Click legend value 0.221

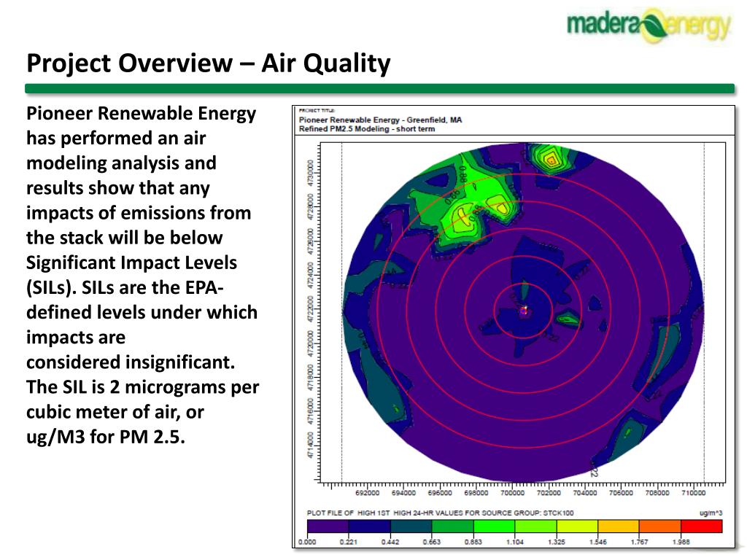349,542
